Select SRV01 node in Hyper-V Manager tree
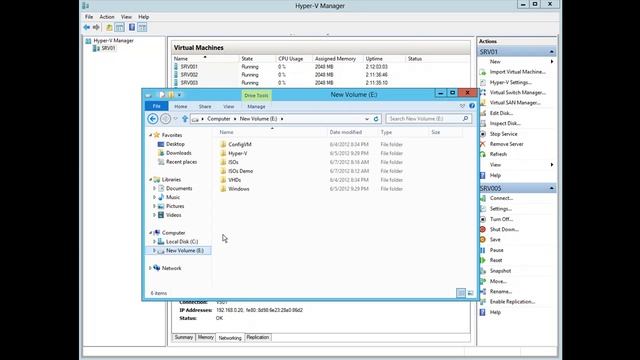640x360 pixels. (108, 48)
